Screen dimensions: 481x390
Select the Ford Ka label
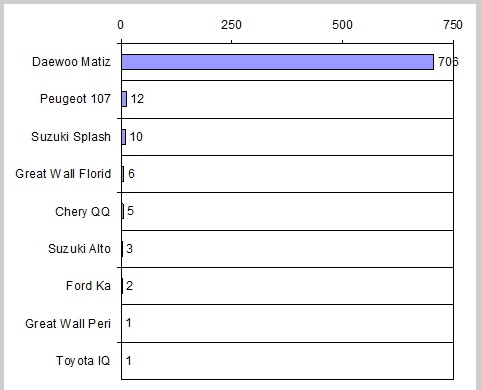[88, 286]
